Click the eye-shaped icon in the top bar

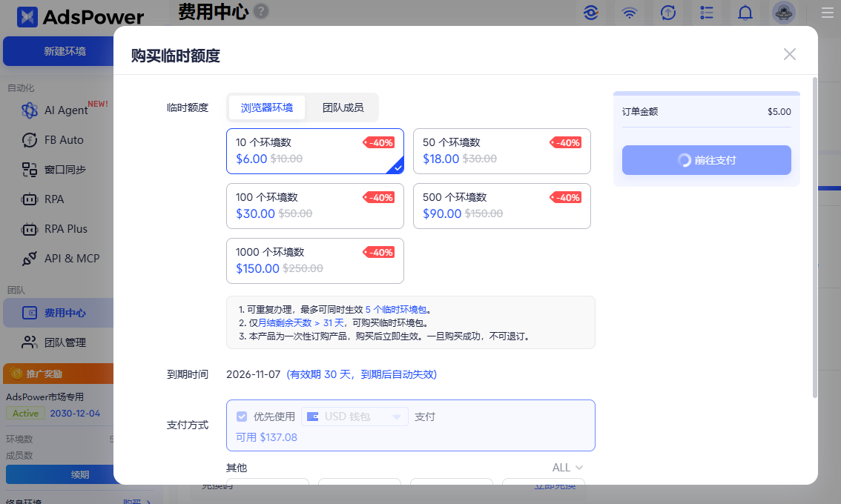(x=591, y=13)
